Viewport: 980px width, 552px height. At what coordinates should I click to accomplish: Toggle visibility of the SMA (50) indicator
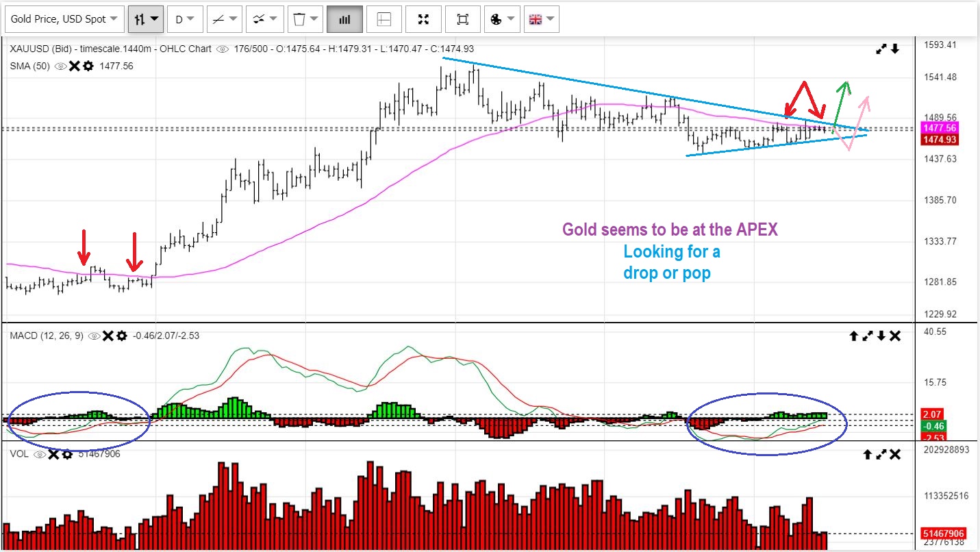coord(60,66)
